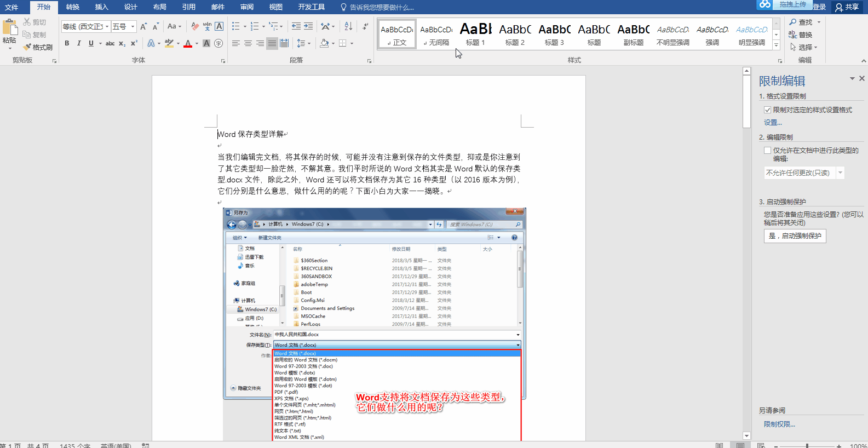This screenshot has height=448, width=868.
Task: Open the Restrict permission (限制权限...) link
Action: tap(779, 424)
